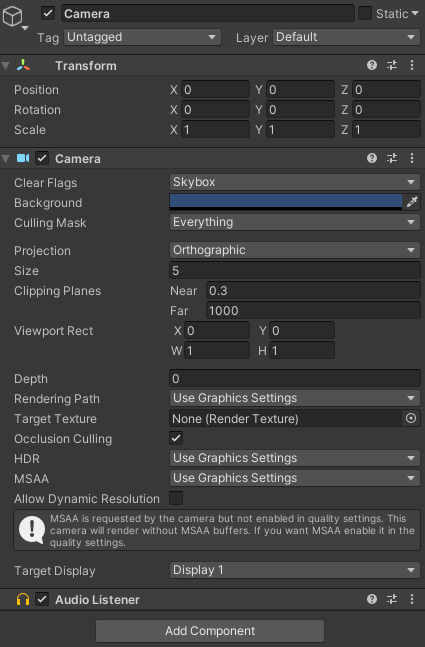Click the Background color swatch
Image resolution: width=425 pixels, height=647 pixels.
(286, 202)
